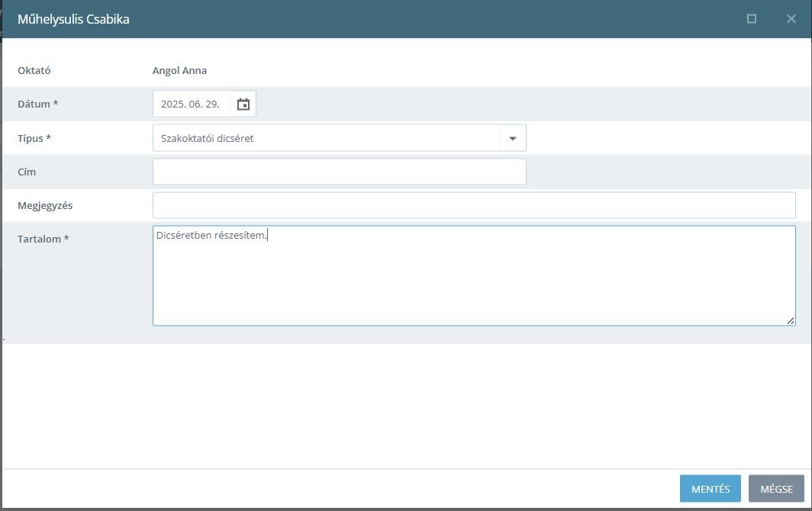Click the Dátum date input field
The height and width of the screenshot is (511, 812).
[192, 104]
